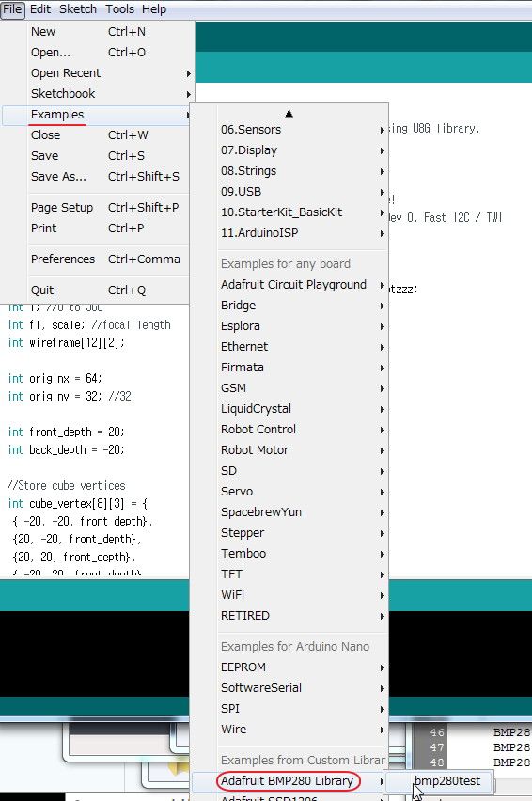The image size is (532, 801).
Task: Open the Sketch menu
Action: (x=78, y=9)
